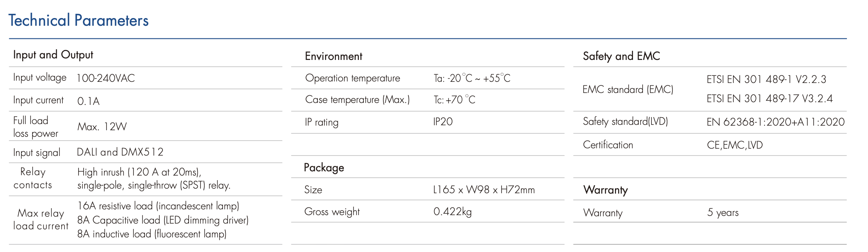
Task: Click the IP20 rating value
Action: 443,122
